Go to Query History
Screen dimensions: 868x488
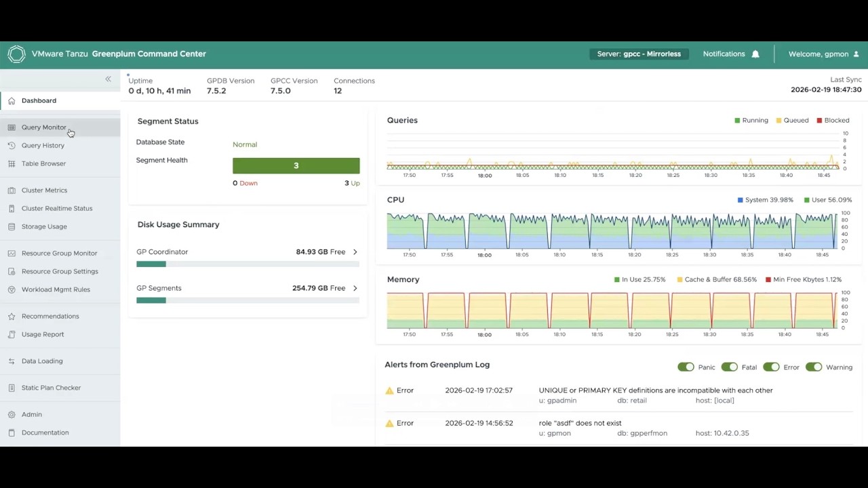tap(60, 146)
